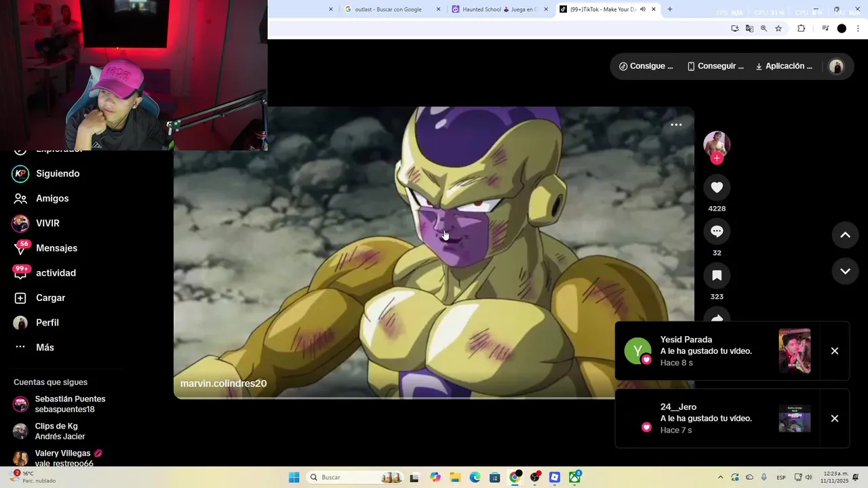Open a new browser tab
The image size is (868, 488).
pyautogui.click(x=670, y=9)
